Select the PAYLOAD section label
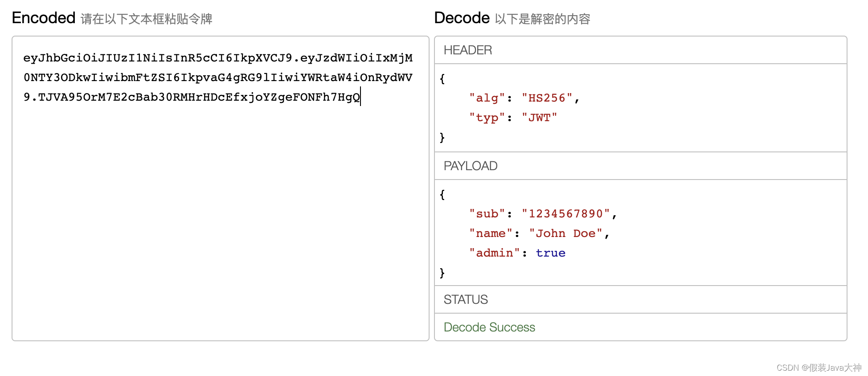This screenshot has width=868, height=376. [x=471, y=166]
